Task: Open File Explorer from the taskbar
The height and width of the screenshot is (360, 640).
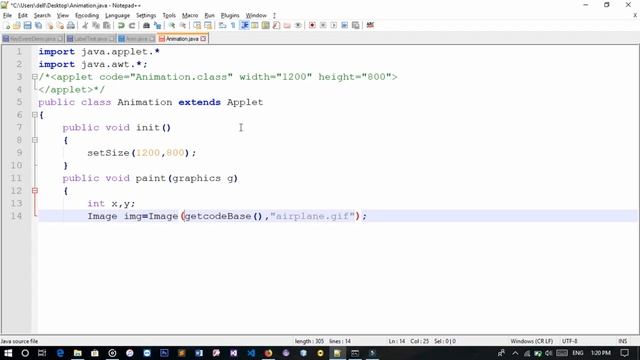Action: pos(78,353)
